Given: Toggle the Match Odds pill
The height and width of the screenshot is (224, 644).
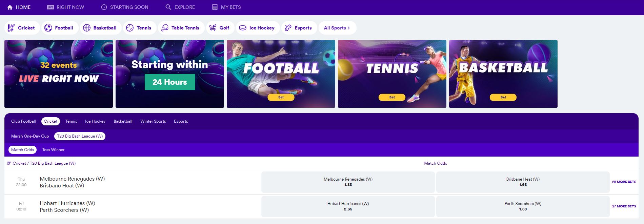Looking at the screenshot, I should 22,150.
